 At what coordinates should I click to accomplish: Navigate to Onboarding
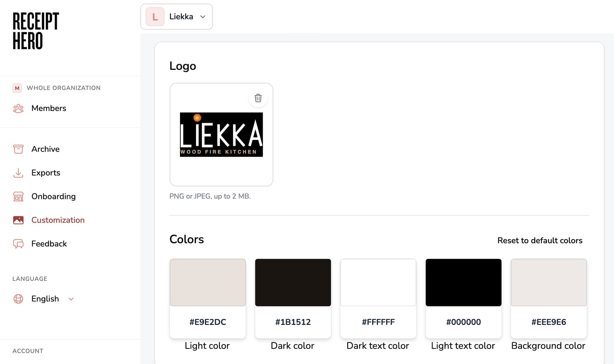54,196
